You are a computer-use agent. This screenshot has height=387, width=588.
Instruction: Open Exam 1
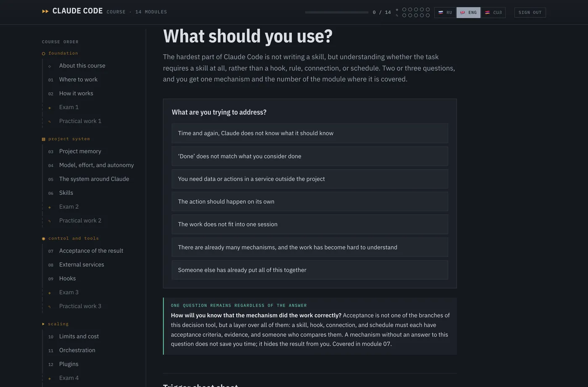(x=69, y=107)
